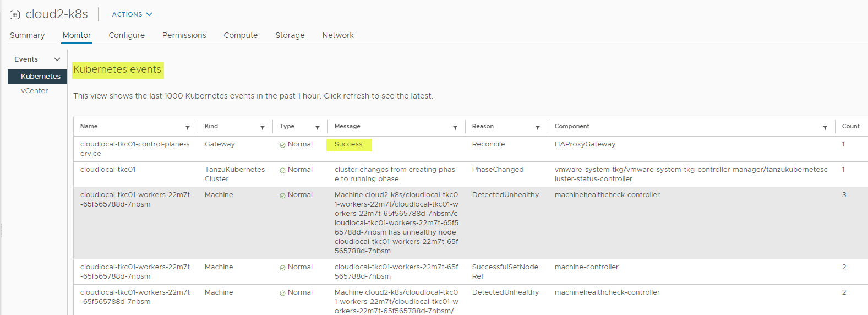Viewport: 868px width, 315px height.
Task: Open filter for Component column
Action: pos(825,127)
